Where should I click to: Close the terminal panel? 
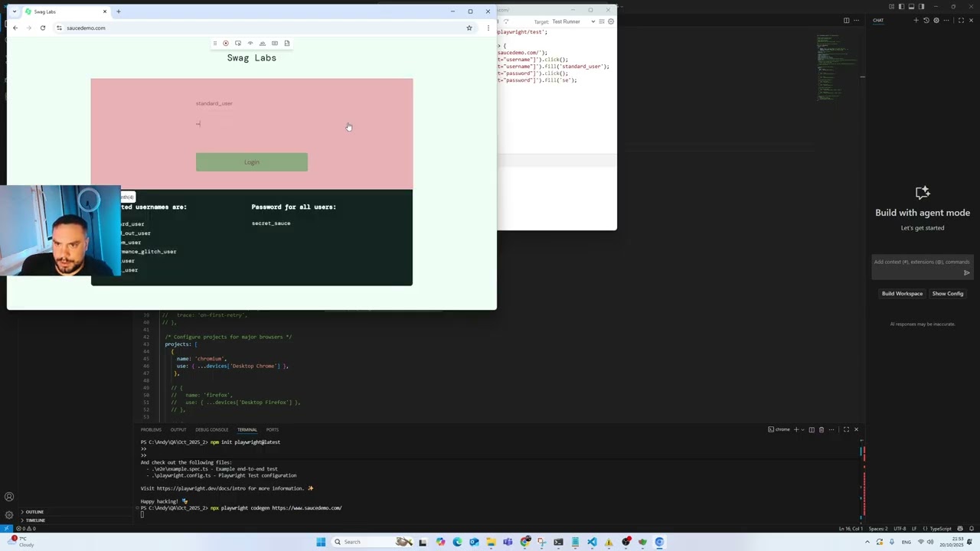856,429
